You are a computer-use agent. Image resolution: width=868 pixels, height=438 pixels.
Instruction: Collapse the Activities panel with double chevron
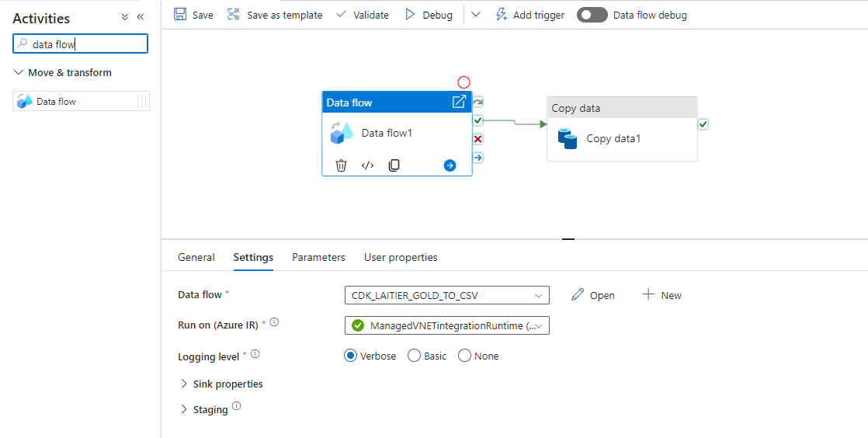tap(141, 17)
